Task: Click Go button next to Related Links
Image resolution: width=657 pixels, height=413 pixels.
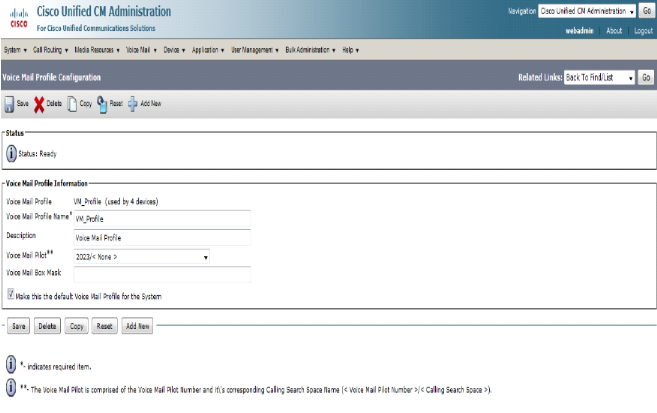Action: (x=646, y=77)
